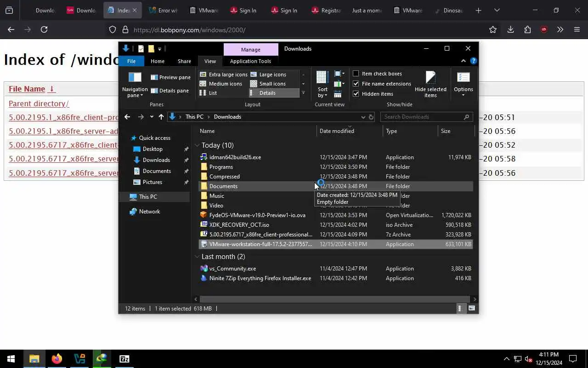
Task: Click the Search Downloads field
Action: point(426,117)
